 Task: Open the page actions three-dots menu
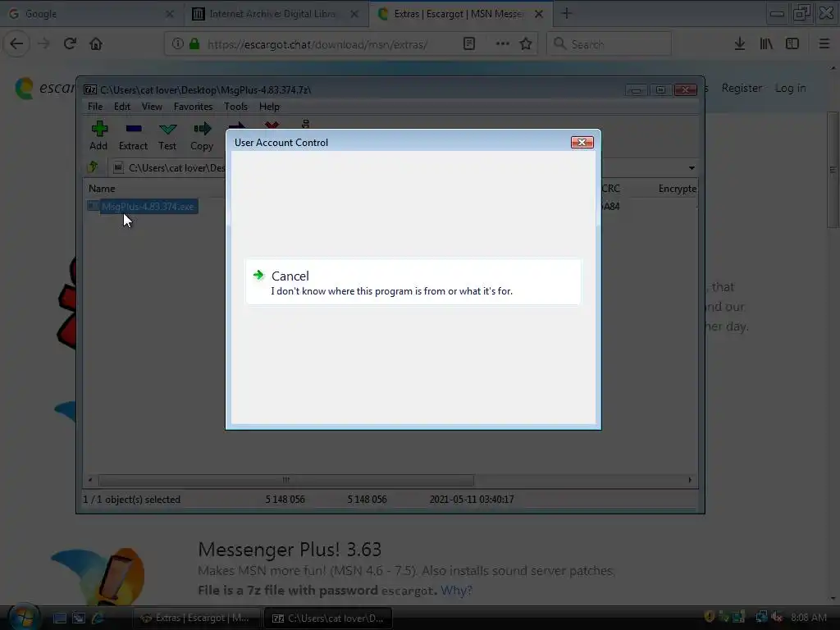coord(502,44)
